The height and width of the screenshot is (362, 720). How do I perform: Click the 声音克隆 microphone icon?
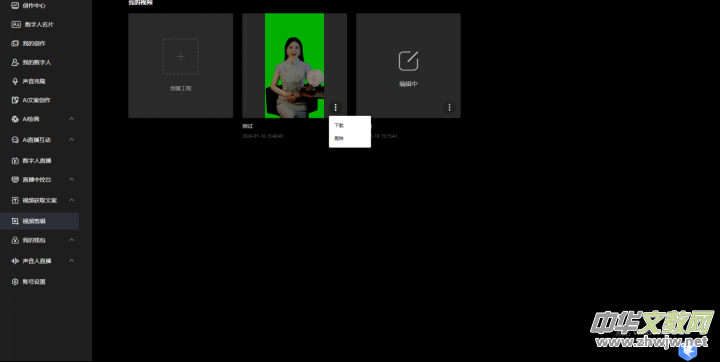point(15,81)
